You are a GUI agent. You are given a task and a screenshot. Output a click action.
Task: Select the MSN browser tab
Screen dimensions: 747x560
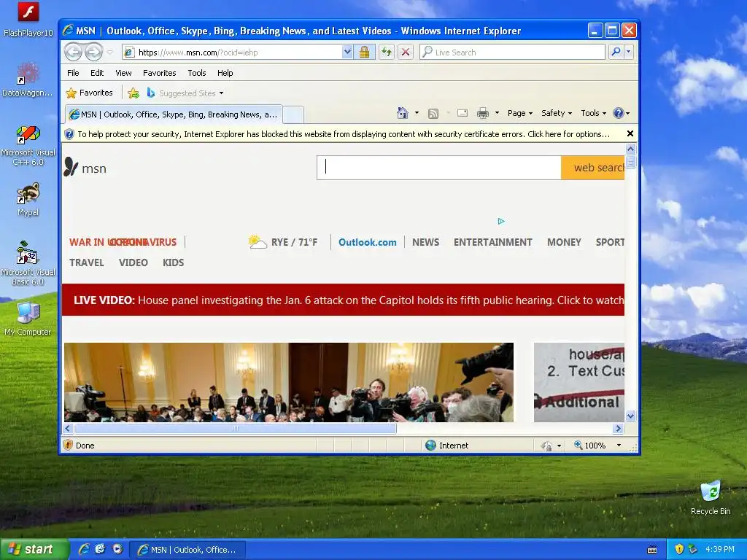pos(174,114)
